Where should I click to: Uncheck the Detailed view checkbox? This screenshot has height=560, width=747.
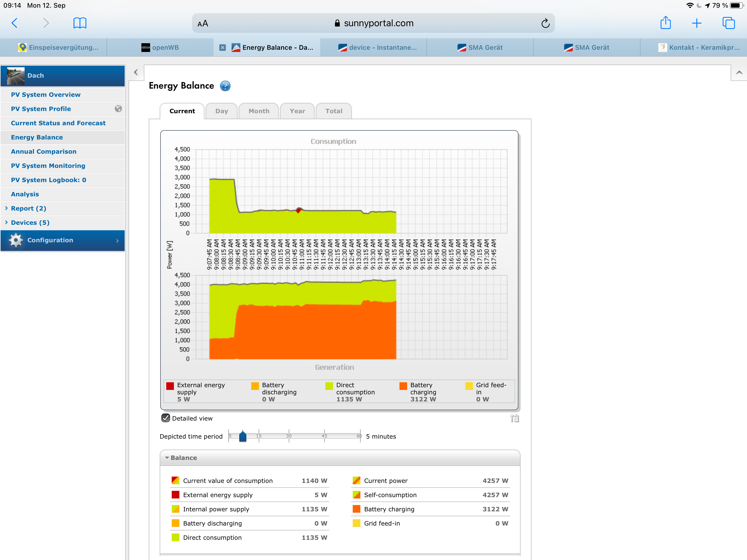(165, 418)
